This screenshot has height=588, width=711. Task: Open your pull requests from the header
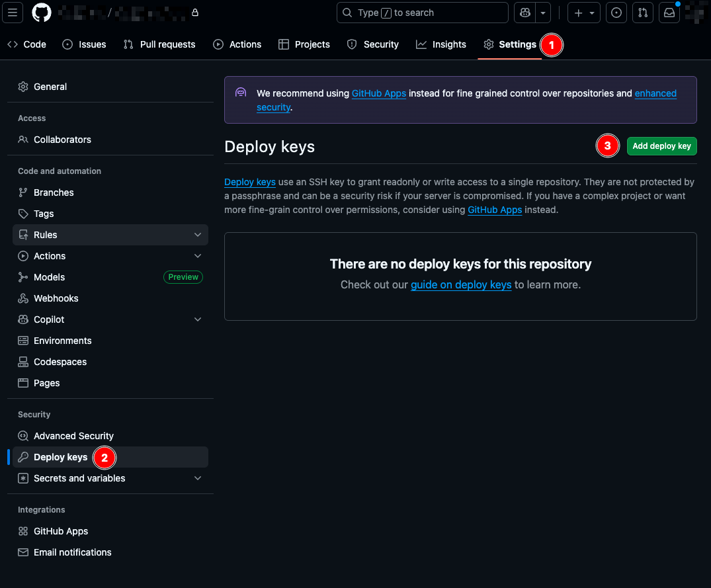642,12
